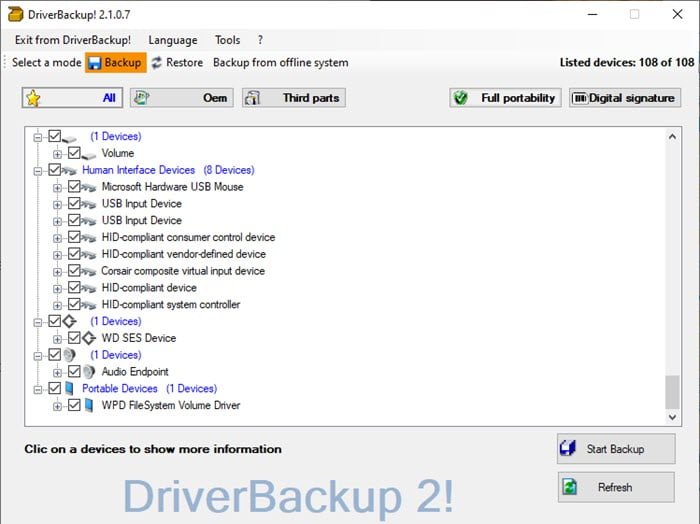
Task: Uncheck the Portable Devices group checkbox
Action: (x=54, y=388)
